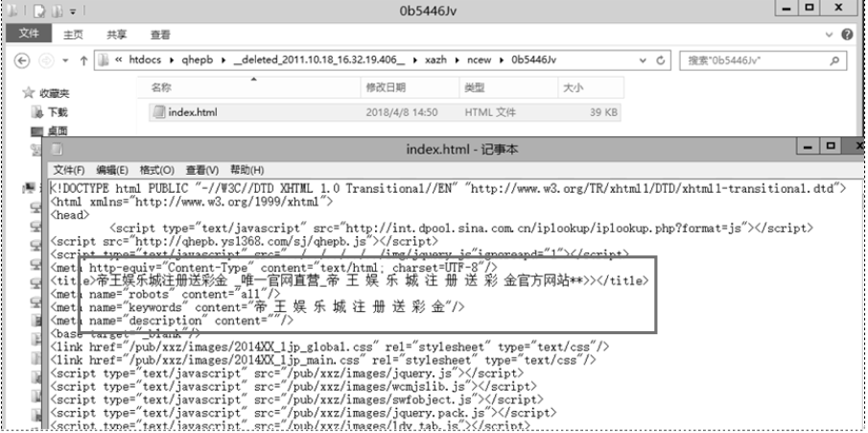
Task: Expand the address bar history dropdown
Action: tap(643, 60)
